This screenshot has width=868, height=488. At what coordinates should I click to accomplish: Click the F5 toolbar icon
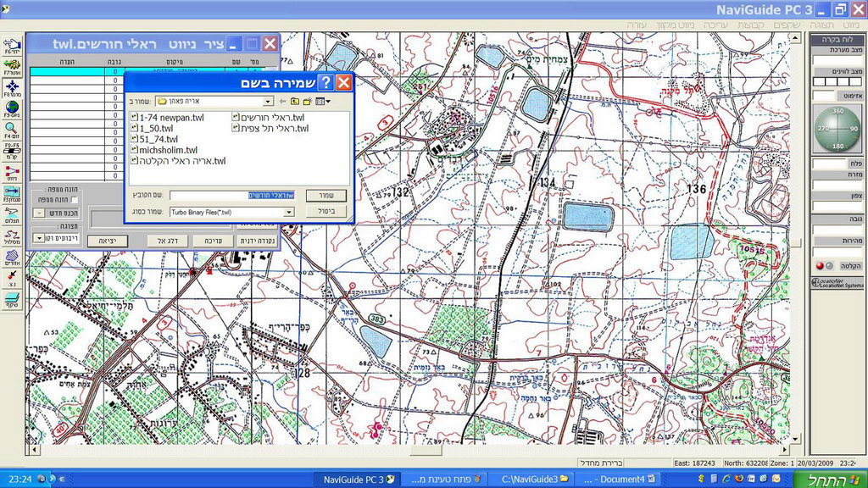click(x=12, y=194)
